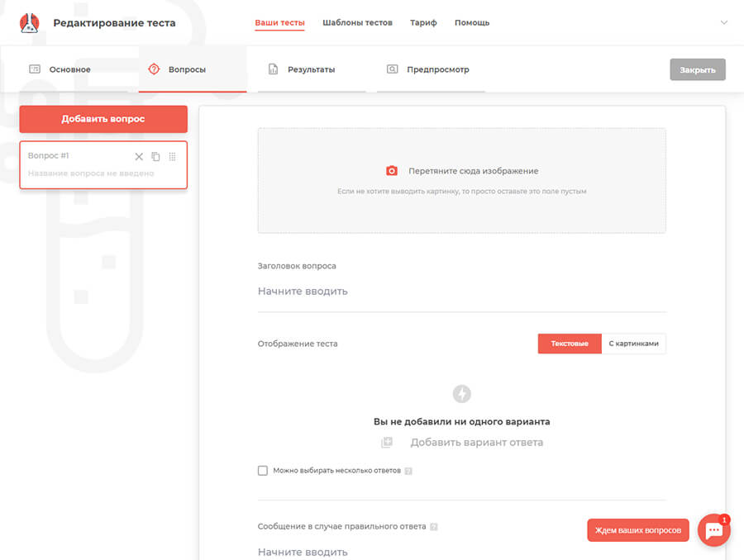Open Ваши тесты menu

click(279, 23)
